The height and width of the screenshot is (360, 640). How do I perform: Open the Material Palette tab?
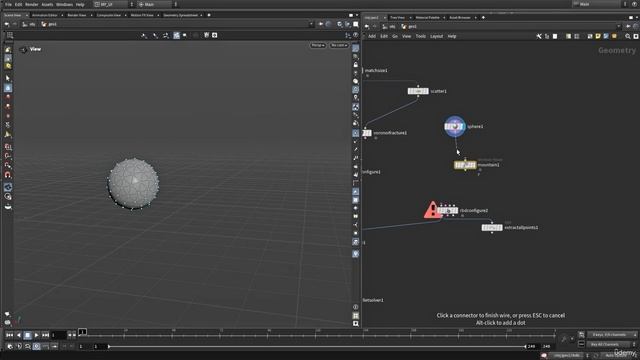pos(427,18)
